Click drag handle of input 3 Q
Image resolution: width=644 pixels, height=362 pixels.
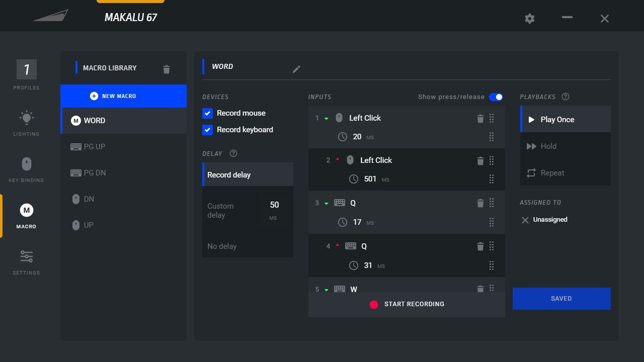[x=492, y=203]
